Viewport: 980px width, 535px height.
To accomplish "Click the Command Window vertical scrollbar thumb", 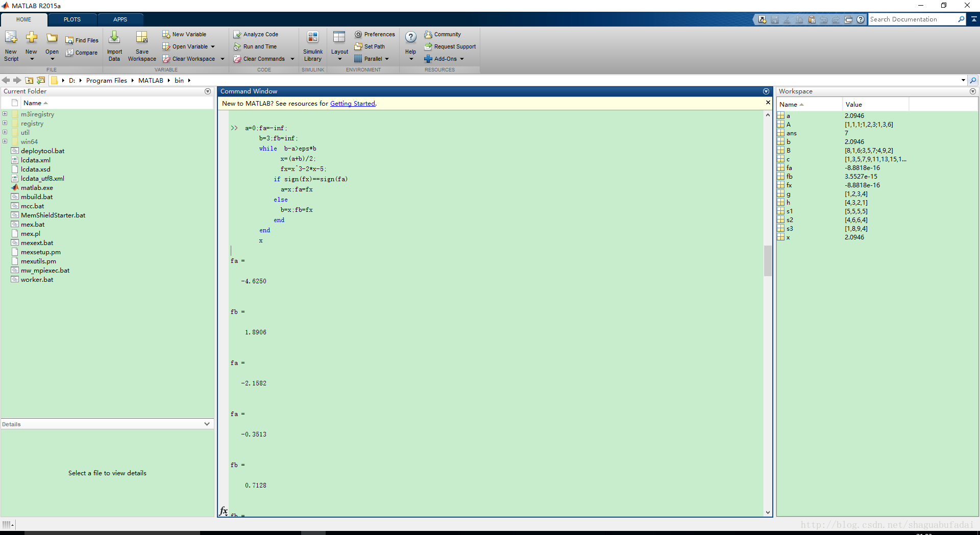I will tap(768, 260).
